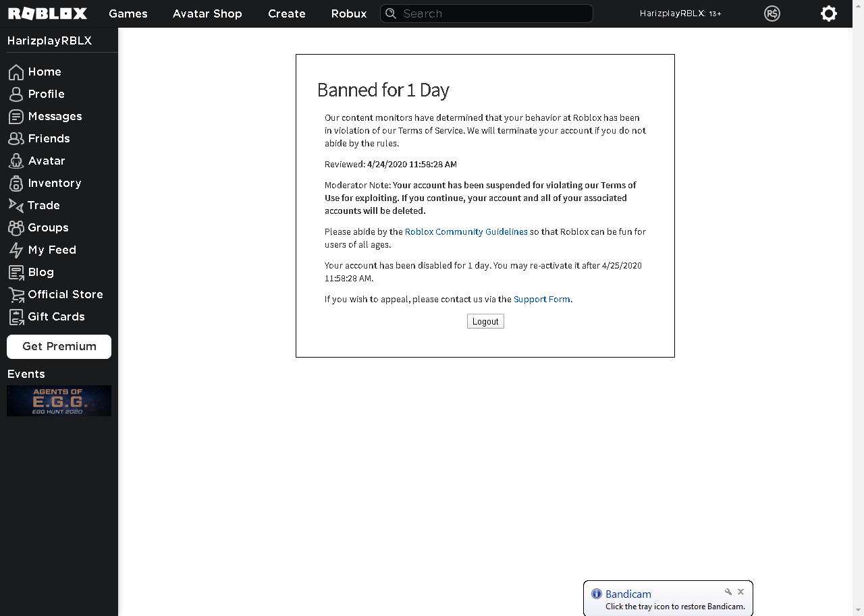Click HarizplayRBLX: 13+ in top bar
Viewport: 864px width, 616px height.
(680, 13)
